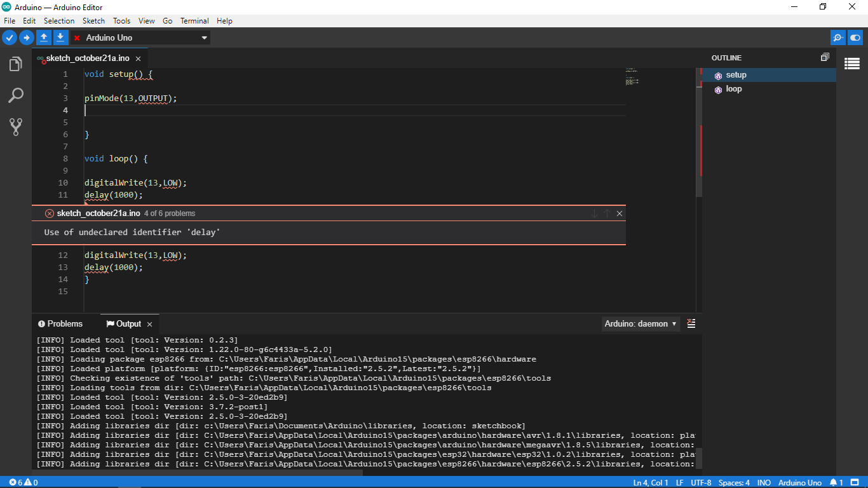The image size is (868, 488).
Task: Click the errors and warnings count in status bar
Action: click(x=24, y=482)
